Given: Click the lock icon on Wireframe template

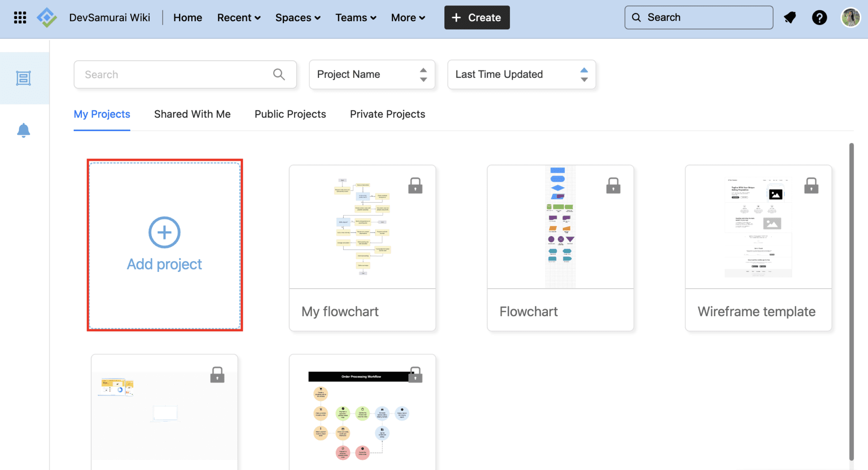Looking at the screenshot, I should (x=811, y=185).
